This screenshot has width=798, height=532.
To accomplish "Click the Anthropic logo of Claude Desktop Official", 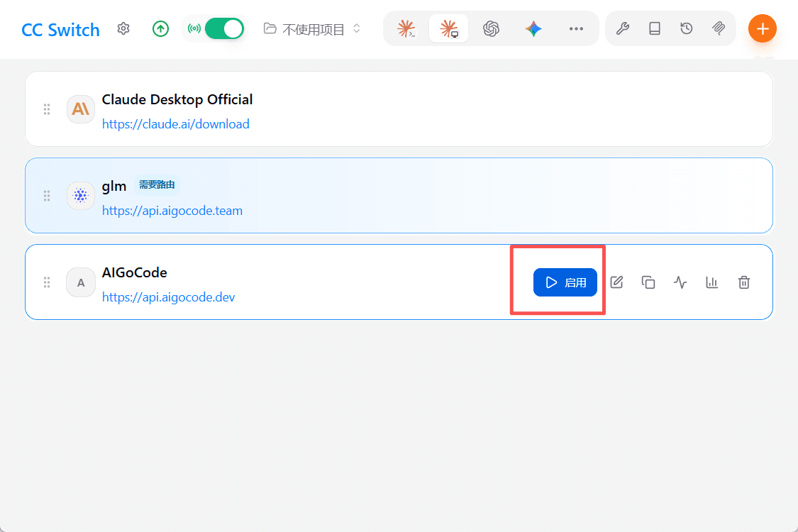I will click(x=81, y=109).
